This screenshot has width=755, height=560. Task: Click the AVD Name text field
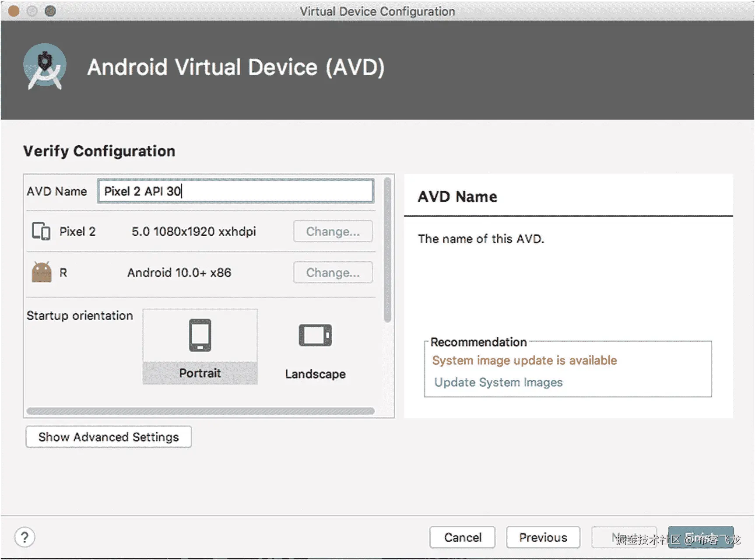[236, 191]
